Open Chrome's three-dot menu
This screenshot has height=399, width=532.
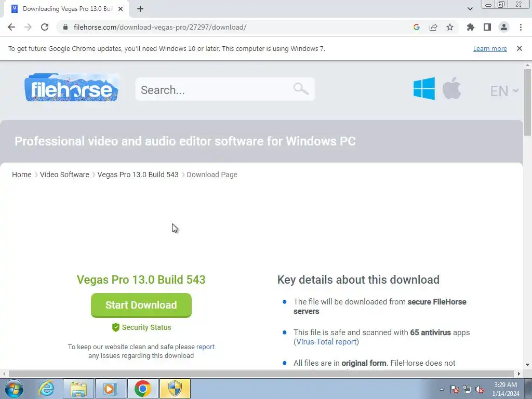(521, 27)
